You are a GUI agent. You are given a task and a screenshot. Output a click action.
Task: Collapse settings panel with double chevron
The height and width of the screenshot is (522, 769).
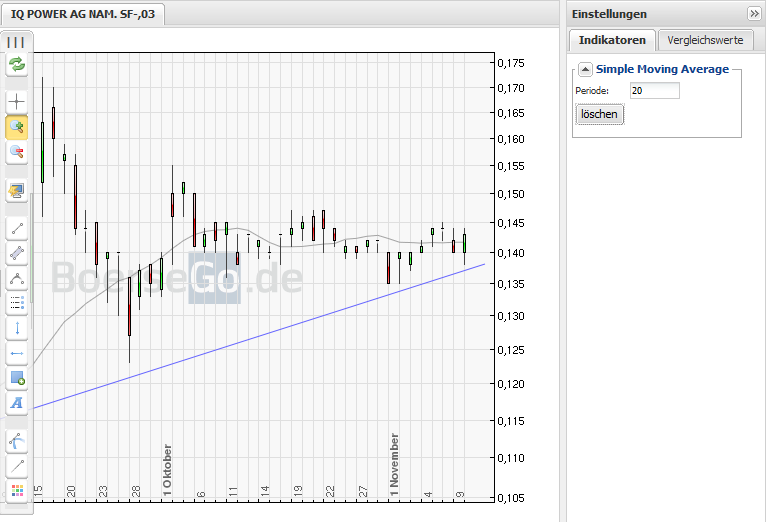click(754, 14)
